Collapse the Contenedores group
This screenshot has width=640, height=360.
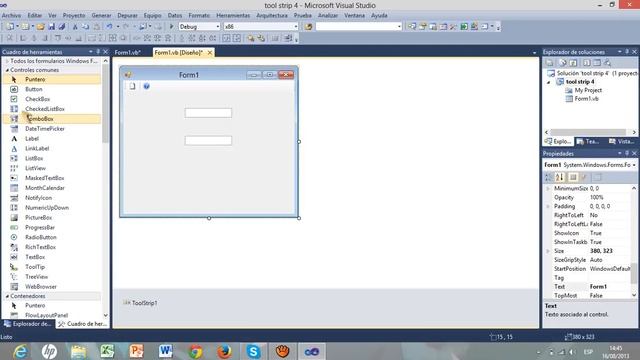7,296
